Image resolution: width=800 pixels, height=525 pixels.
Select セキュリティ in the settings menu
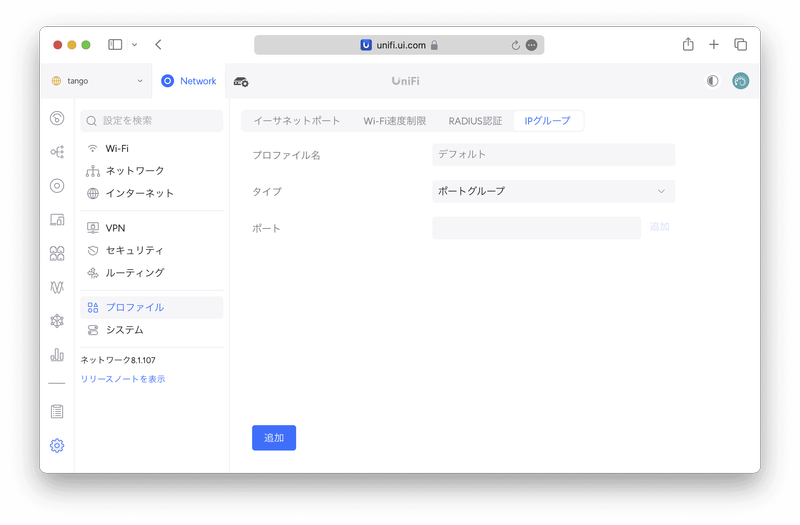134,250
